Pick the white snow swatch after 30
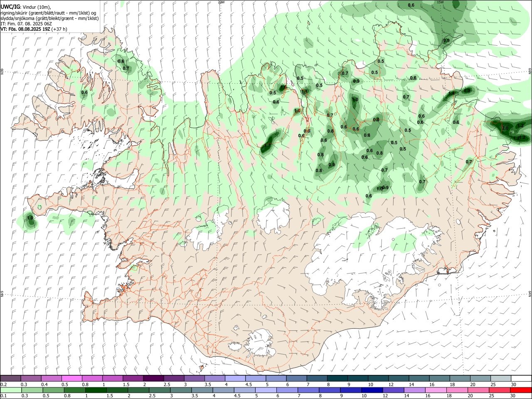Screen dimensions: 532x399 pos(521,378)
